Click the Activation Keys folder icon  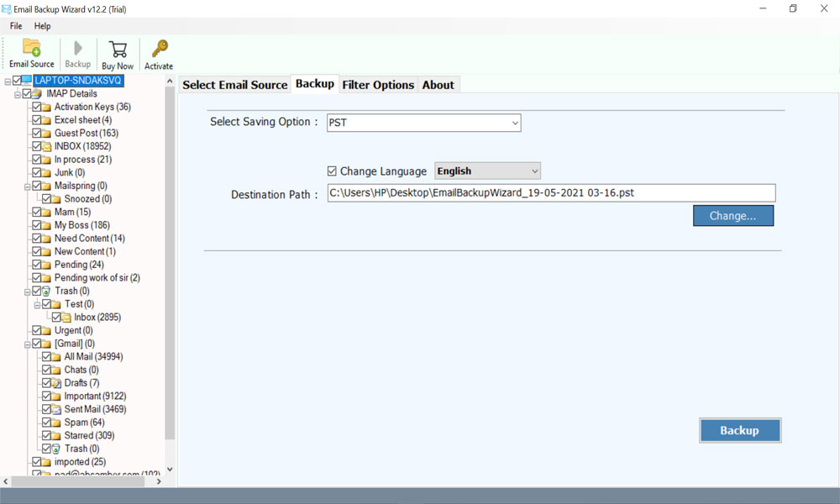coord(46,107)
